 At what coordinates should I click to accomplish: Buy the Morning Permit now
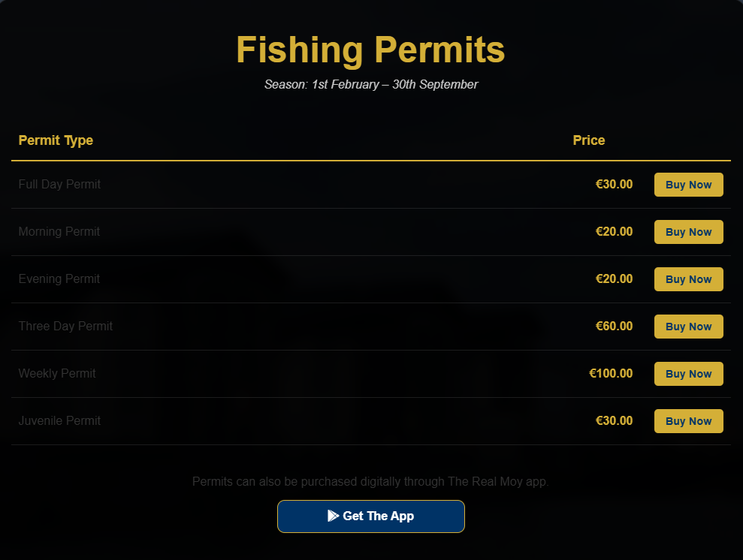(x=688, y=232)
